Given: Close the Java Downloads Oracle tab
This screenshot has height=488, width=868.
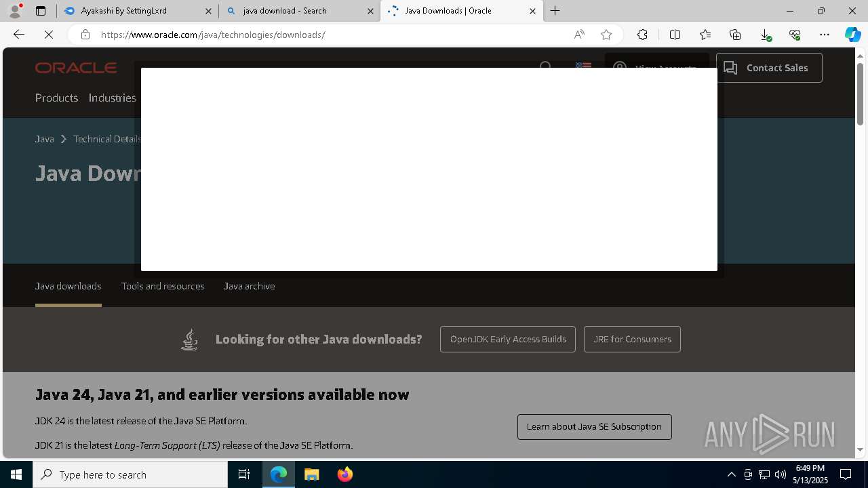Looking at the screenshot, I should point(532,11).
